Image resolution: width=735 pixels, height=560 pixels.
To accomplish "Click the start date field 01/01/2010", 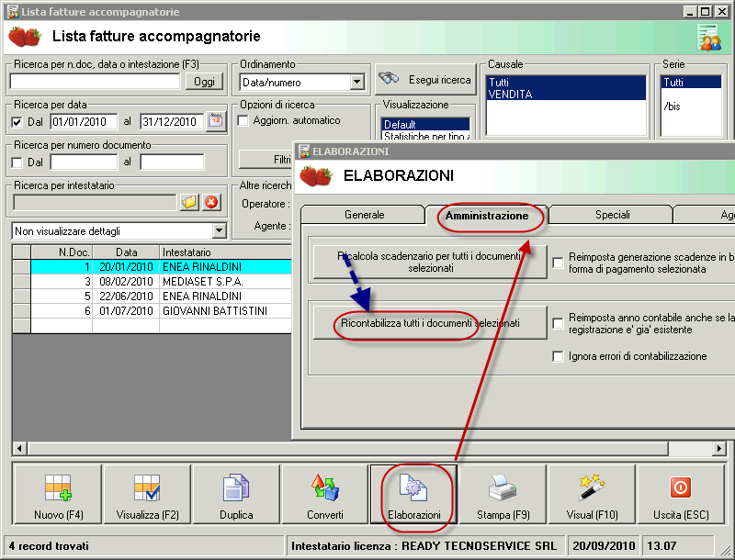I will [x=84, y=122].
